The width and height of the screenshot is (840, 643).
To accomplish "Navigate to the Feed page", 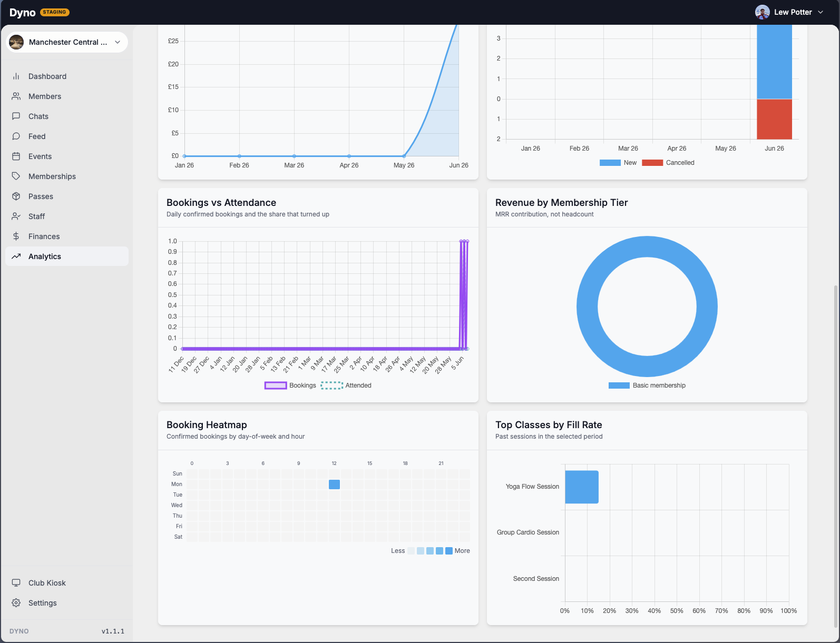I will click(67, 136).
